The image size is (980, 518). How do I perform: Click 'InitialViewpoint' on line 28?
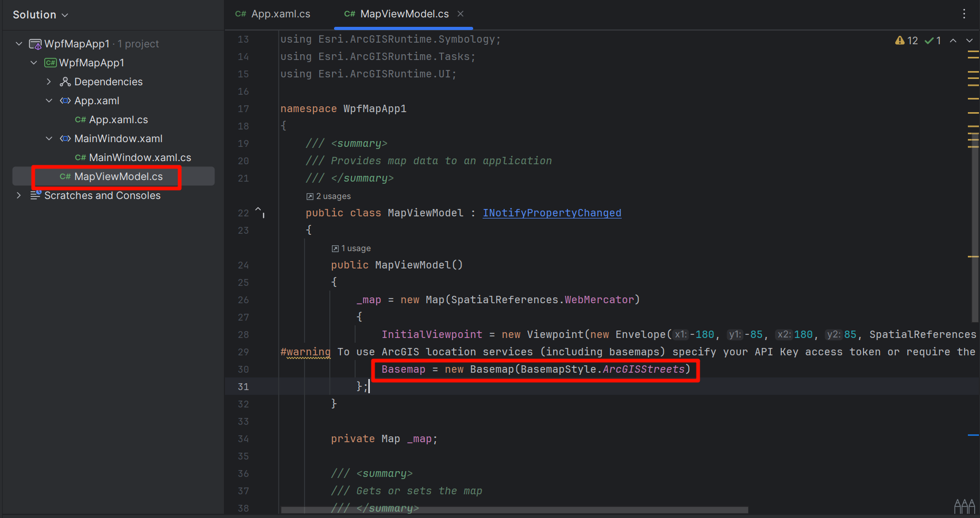tap(432, 334)
